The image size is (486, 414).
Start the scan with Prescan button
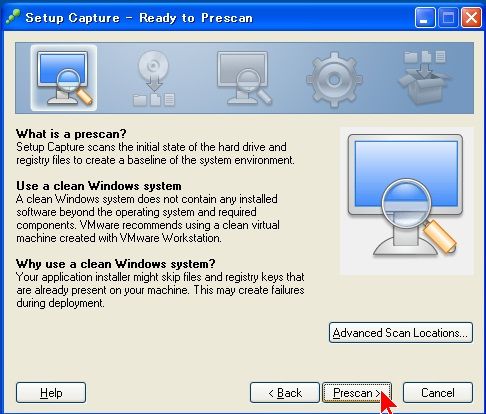click(x=356, y=393)
